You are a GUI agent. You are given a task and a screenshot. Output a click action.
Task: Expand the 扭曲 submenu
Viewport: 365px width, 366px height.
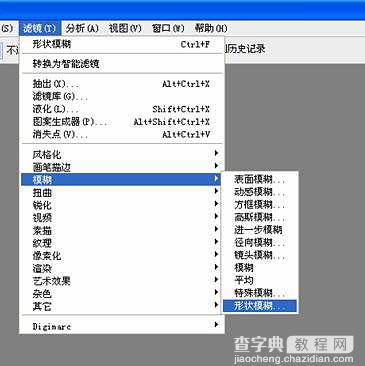point(122,192)
